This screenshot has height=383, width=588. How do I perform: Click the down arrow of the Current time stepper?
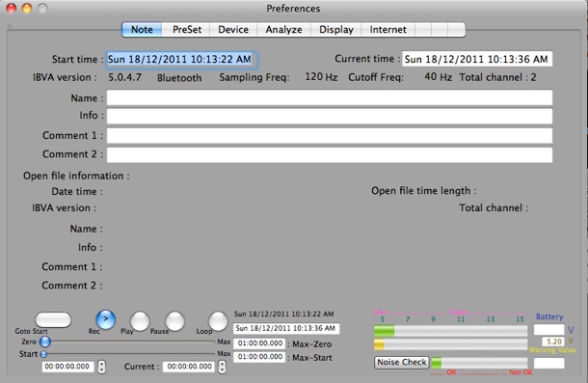(223, 369)
